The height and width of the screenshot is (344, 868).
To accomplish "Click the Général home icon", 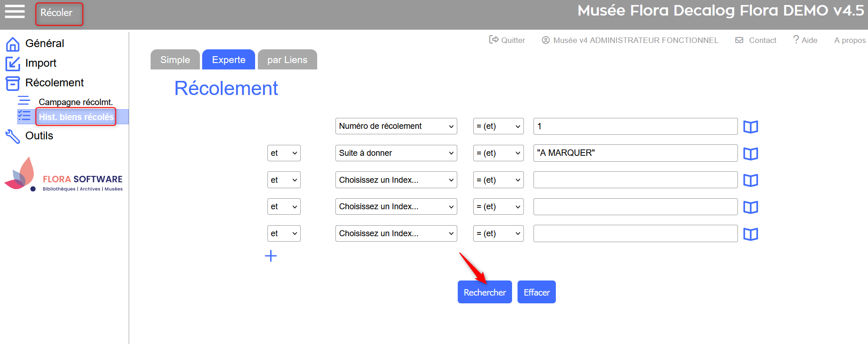I will tap(12, 44).
